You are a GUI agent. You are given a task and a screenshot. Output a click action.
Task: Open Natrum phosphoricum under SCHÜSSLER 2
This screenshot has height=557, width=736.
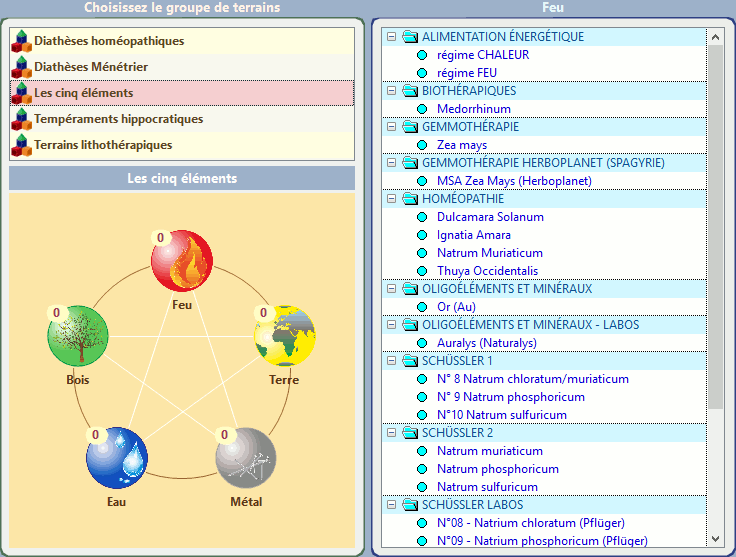point(498,469)
